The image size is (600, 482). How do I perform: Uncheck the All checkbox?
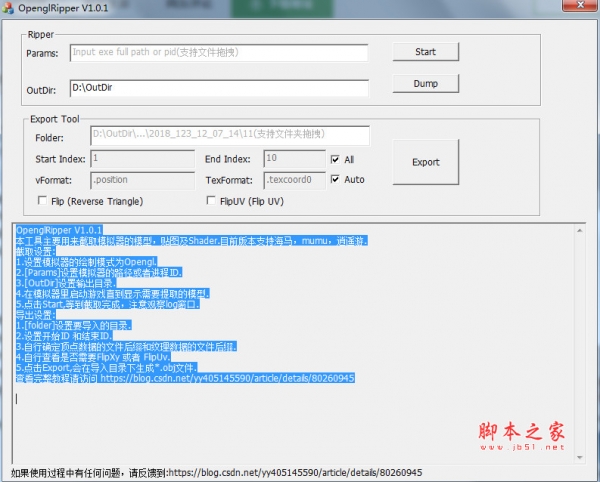pyautogui.click(x=335, y=159)
